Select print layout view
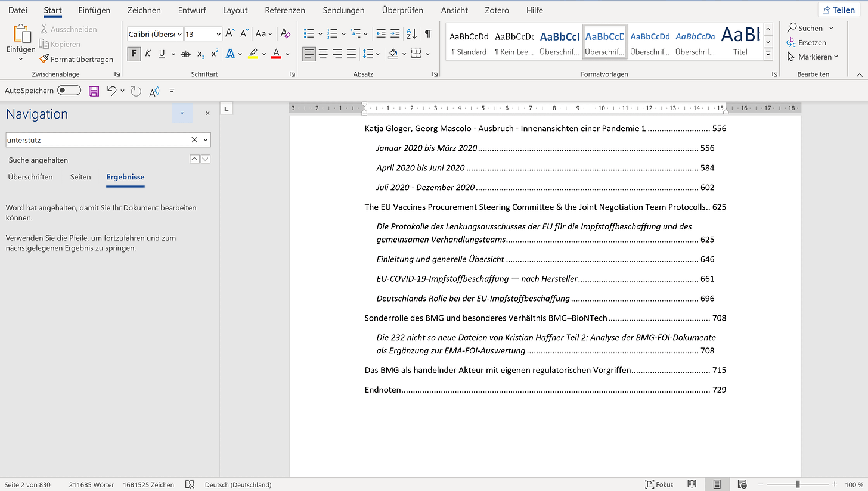Image resolution: width=868 pixels, height=491 pixels. coord(717,484)
